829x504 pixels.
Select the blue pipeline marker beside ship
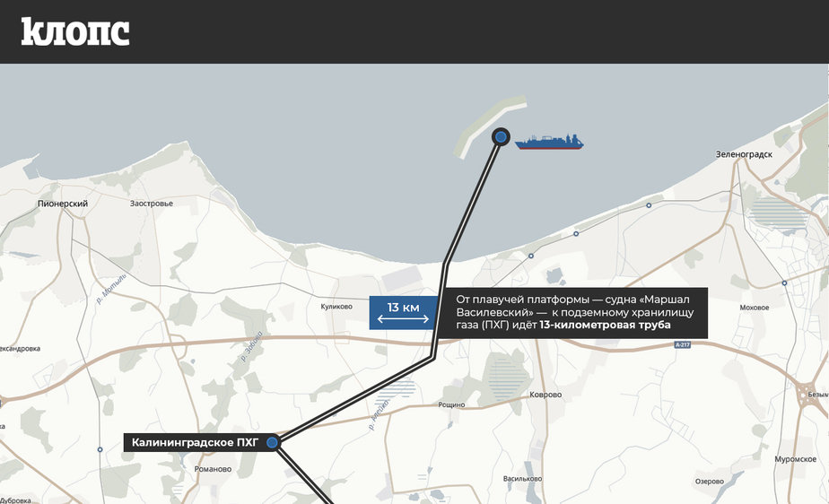click(501, 137)
